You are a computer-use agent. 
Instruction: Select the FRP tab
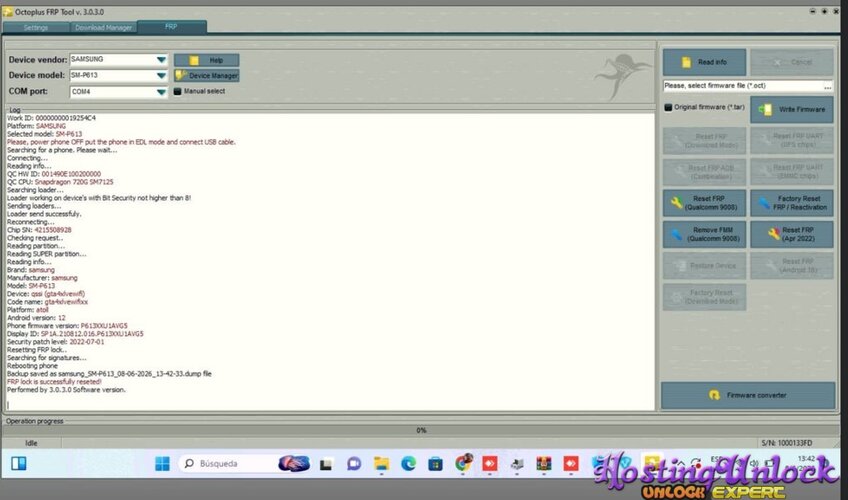point(171,26)
